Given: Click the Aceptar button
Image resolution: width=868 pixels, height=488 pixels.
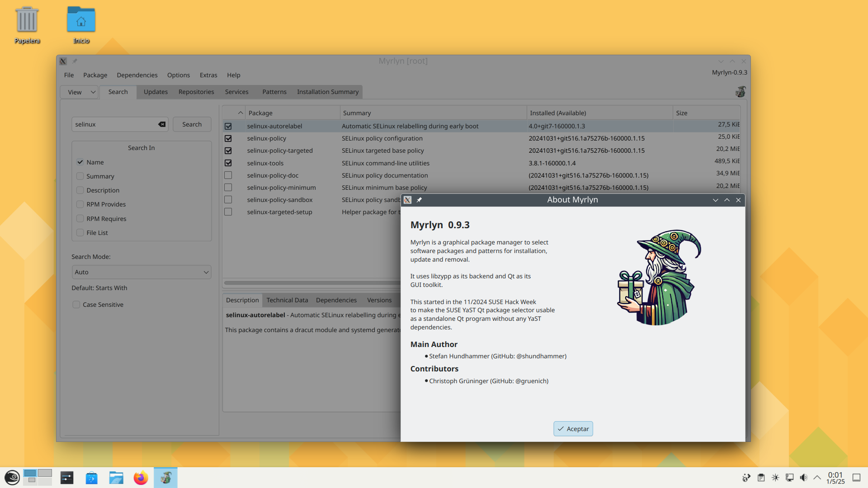Looking at the screenshot, I should coord(573,429).
